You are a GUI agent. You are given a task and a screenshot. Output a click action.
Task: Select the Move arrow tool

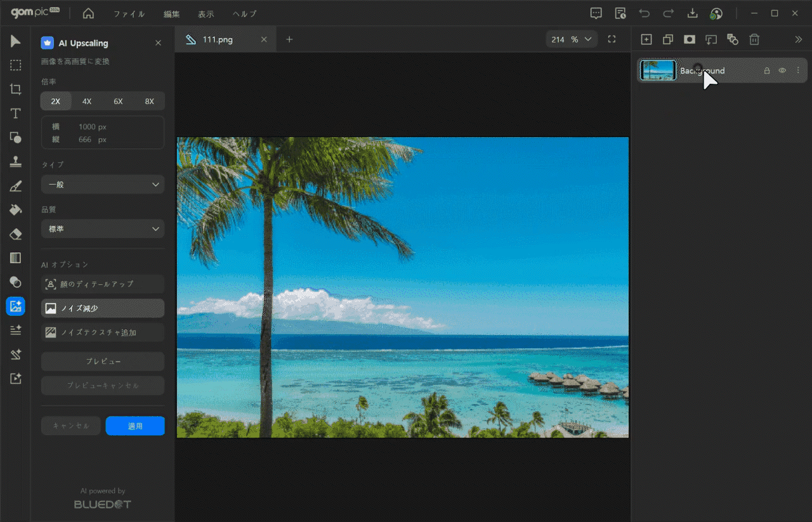click(x=15, y=41)
